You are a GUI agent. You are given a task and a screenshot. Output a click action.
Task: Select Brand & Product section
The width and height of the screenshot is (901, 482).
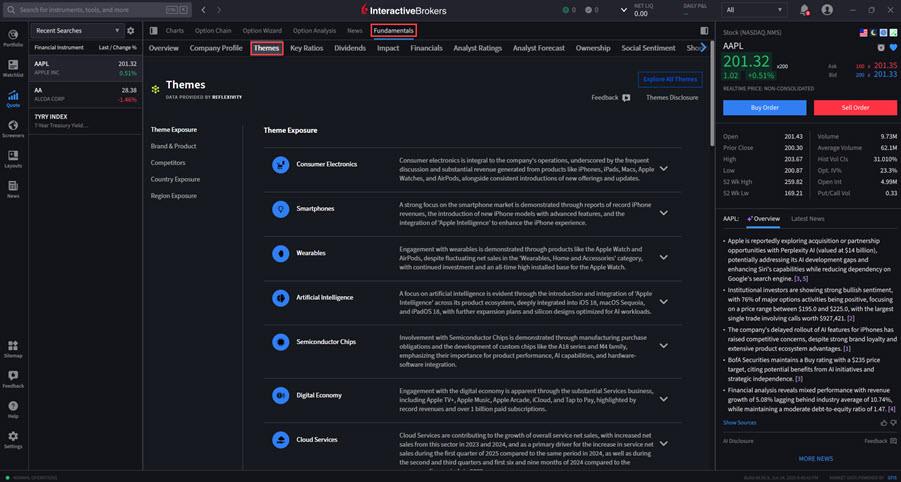coord(174,146)
